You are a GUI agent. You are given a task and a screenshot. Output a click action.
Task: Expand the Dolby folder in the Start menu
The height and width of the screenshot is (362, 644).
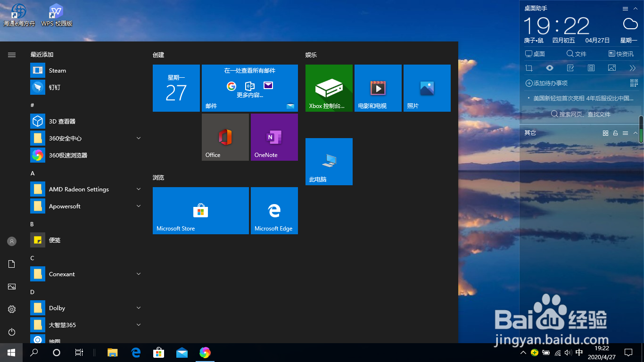pyautogui.click(x=139, y=308)
